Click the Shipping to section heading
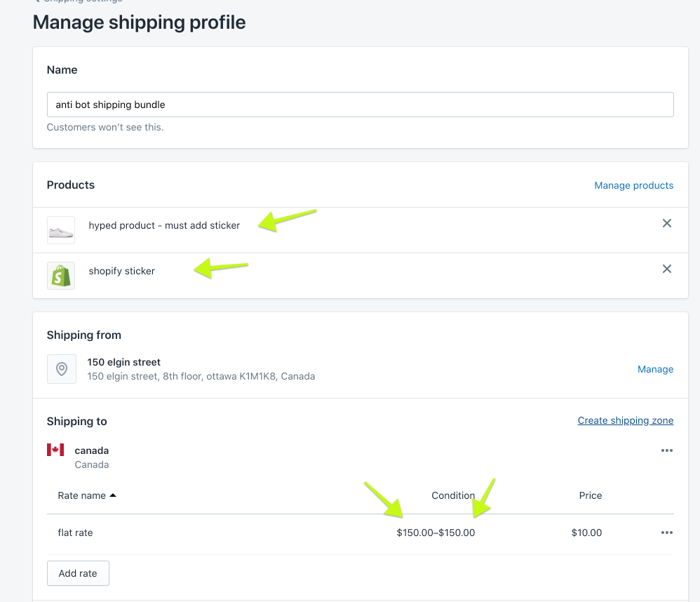This screenshot has height=602, width=700. [x=76, y=421]
